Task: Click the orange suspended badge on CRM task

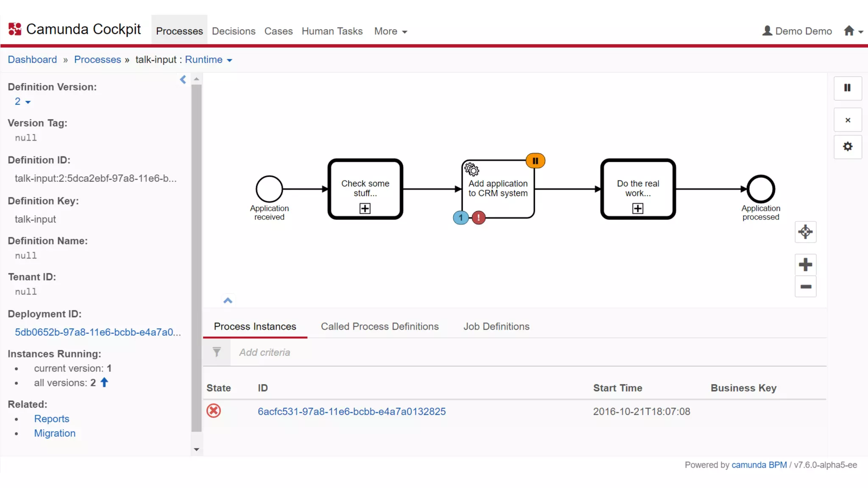Action: (535, 161)
